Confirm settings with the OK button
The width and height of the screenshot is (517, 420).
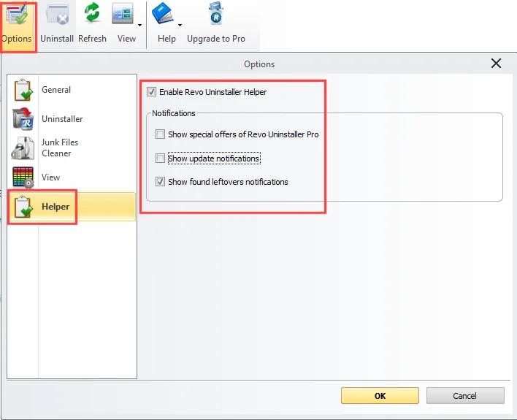click(x=380, y=396)
